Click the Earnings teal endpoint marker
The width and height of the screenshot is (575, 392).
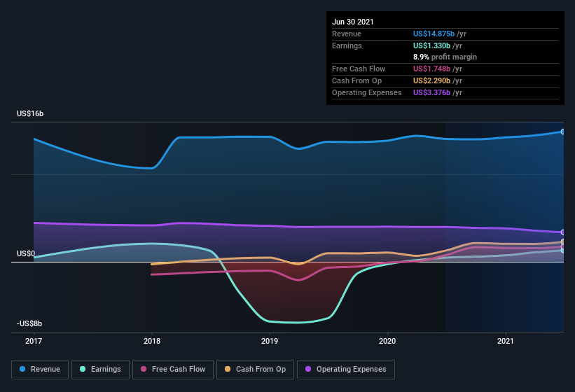(563, 251)
